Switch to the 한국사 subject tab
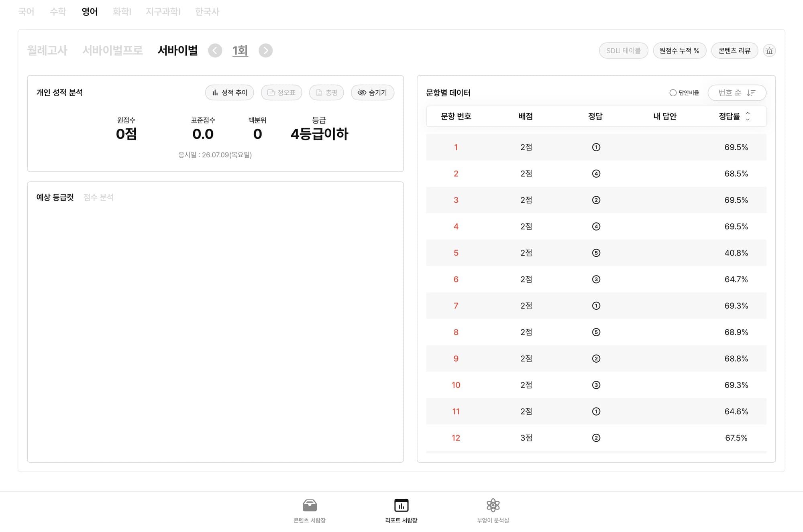803x532 pixels. (207, 12)
